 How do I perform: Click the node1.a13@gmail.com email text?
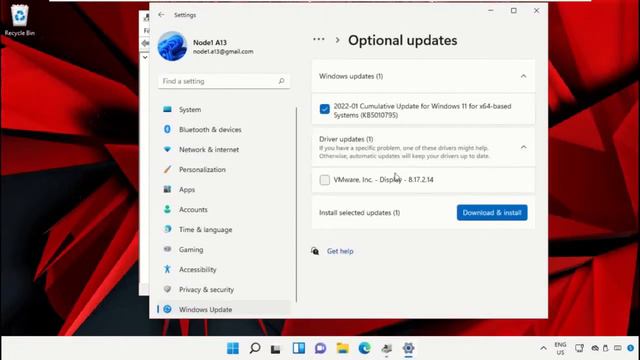click(223, 52)
